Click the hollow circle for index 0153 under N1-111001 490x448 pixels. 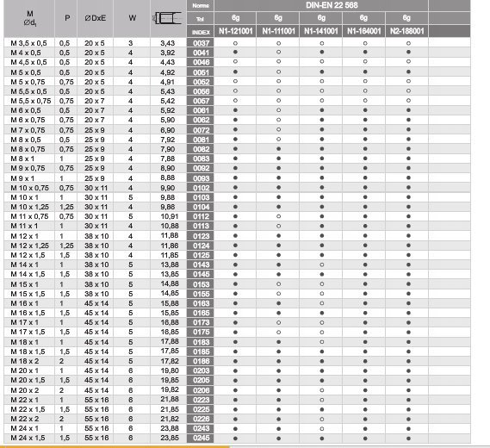click(x=278, y=284)
